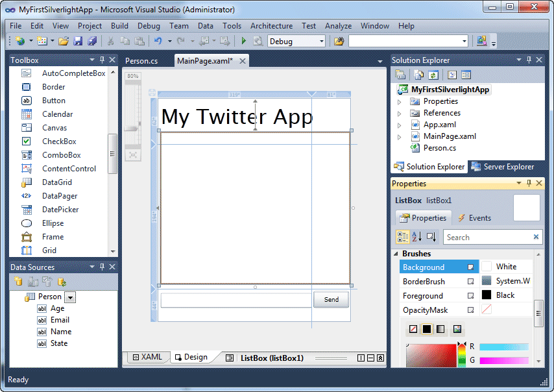Screen dimensions: 554x392
Task: Start debugging with the green play icon
Action: (243, 41)
